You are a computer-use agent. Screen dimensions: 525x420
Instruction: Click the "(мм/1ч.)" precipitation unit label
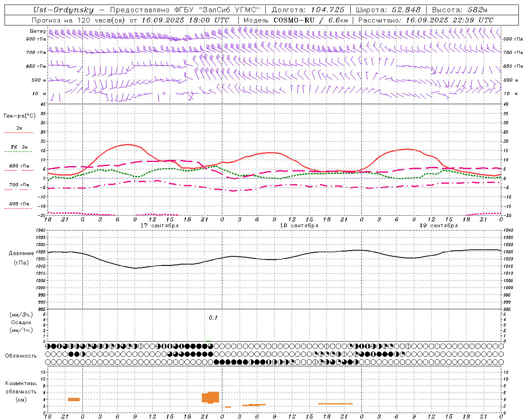point(21,330)
